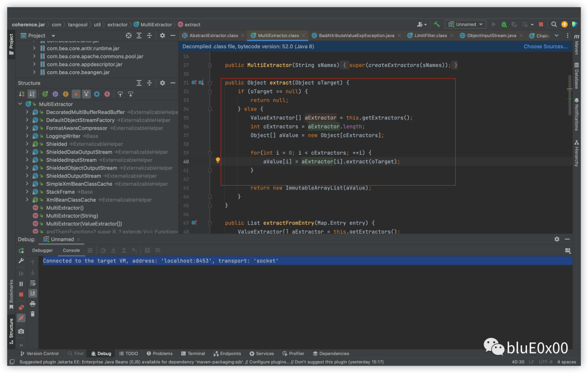588x373 pixels.
Task: Open Search Everywhere magnifier icon
Action: [554, 25]
